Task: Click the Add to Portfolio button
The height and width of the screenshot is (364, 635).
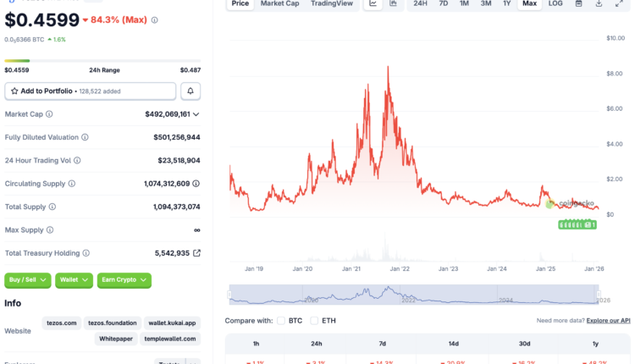Action: pos(91,91)
